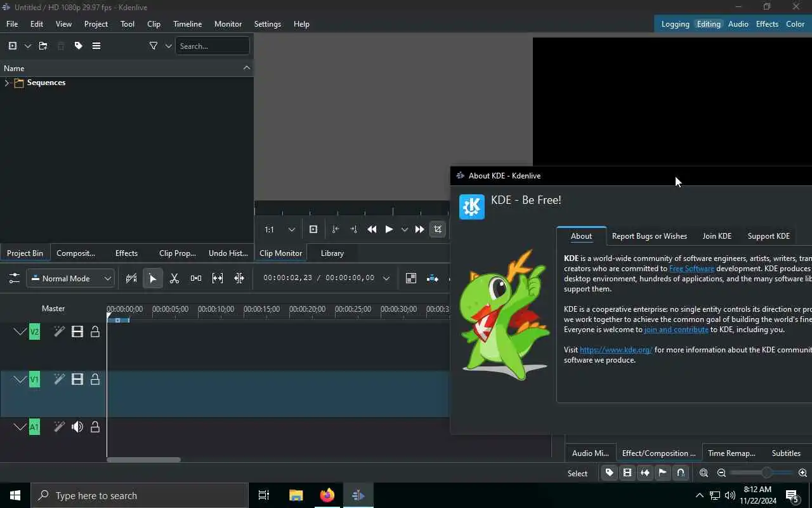
Task: Select the Clip Monitor tab
Action: [x=280, y=253]
